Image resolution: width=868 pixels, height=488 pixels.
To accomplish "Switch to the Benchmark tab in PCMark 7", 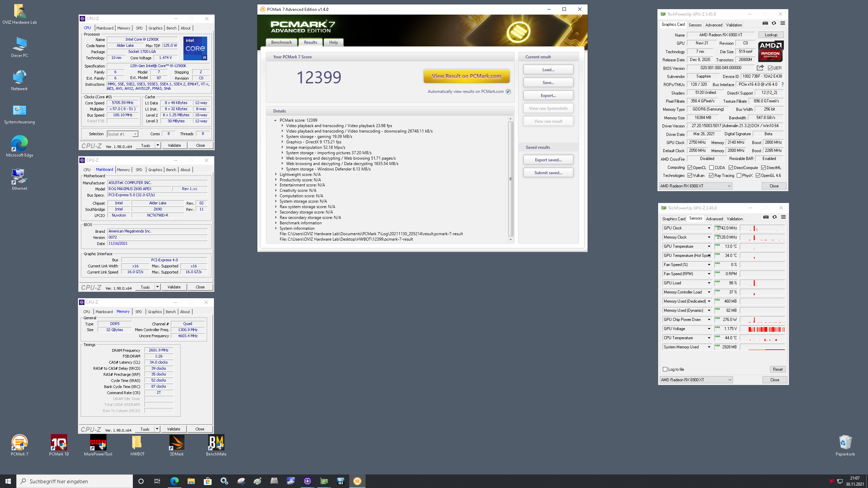I will [x=281, y=42].
